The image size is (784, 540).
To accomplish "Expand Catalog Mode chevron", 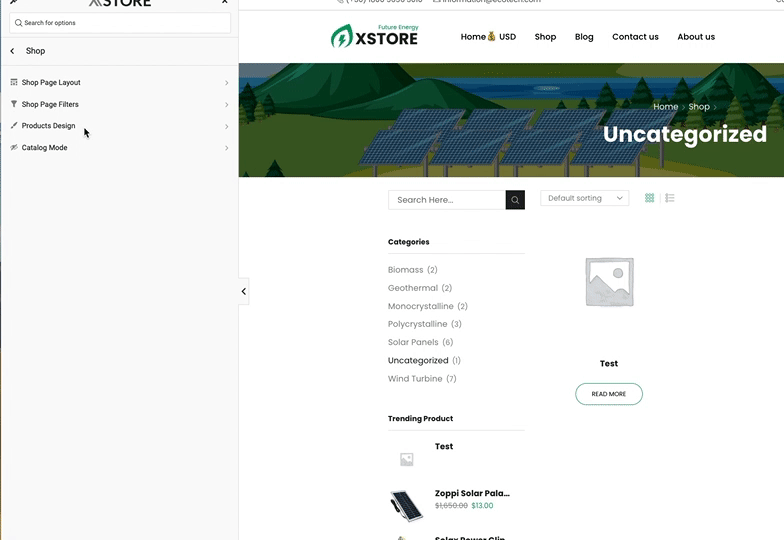I will click(x=226, y=148).
